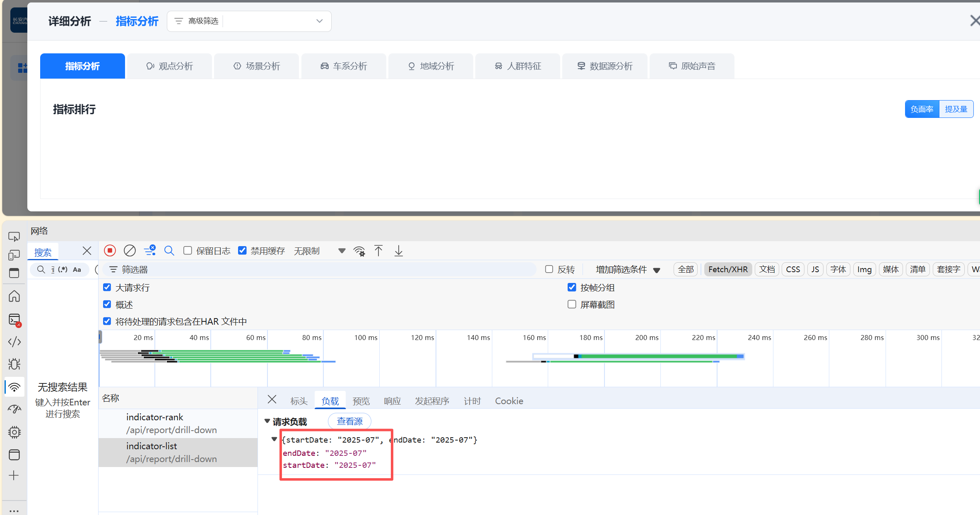Click the import HAR upload arrow
This screenshot has width=980, height=515.
click(378, 251)
